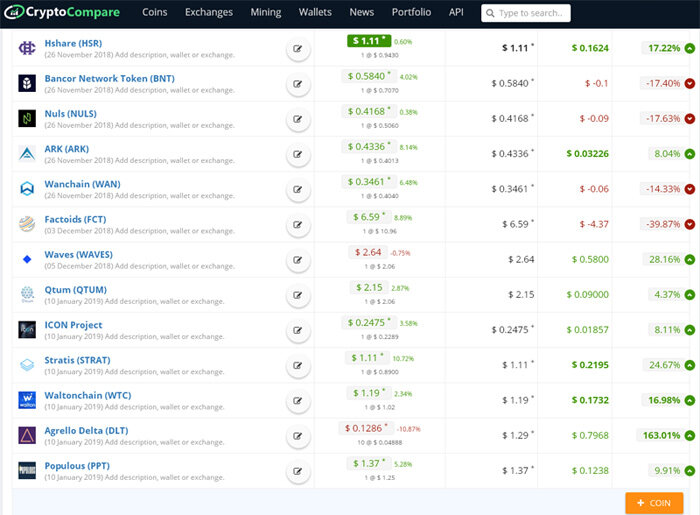The height and width of the screenshot is (515, 700).
Task: Edit the Wanchain (WAN) entry
Action: click(x=298, y=190)
